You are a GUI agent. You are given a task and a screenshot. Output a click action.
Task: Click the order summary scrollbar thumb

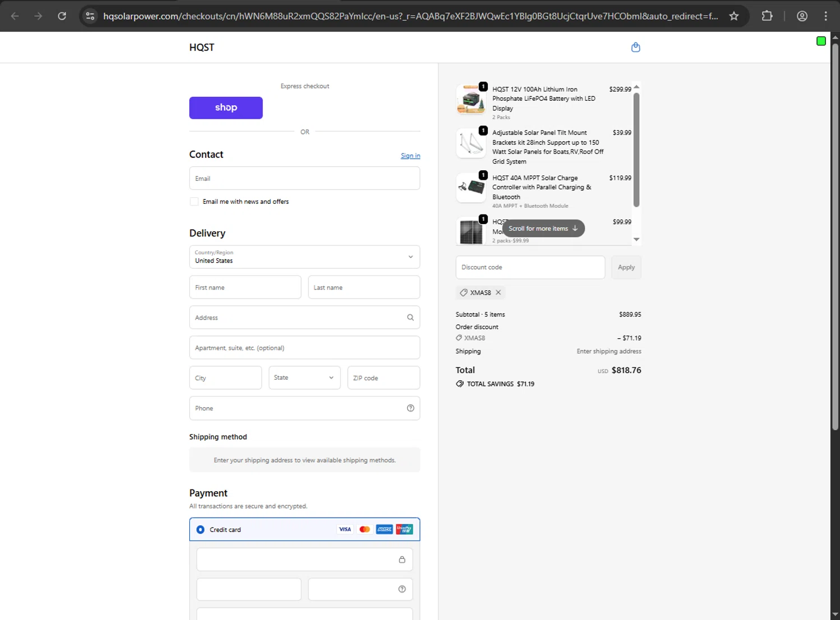636,150
